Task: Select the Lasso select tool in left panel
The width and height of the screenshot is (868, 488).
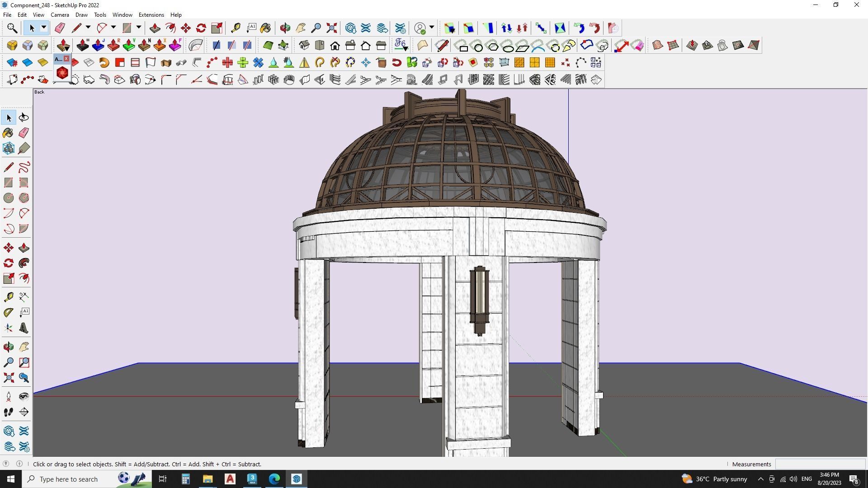Action: (x=24, y=117)
